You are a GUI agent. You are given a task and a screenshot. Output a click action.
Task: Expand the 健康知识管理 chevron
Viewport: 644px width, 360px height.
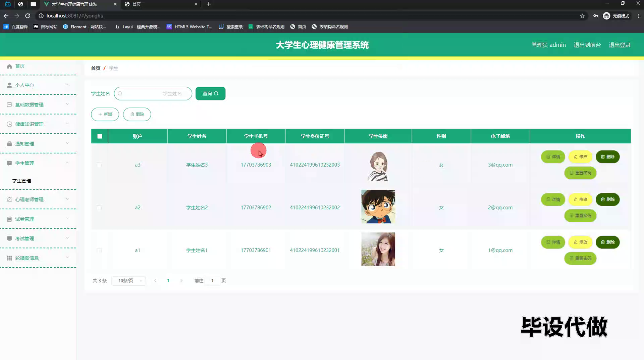click(67, 124)
